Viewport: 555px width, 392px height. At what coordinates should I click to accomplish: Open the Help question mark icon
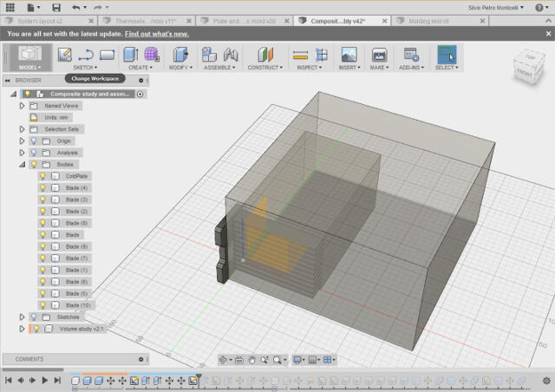point(539,8)
